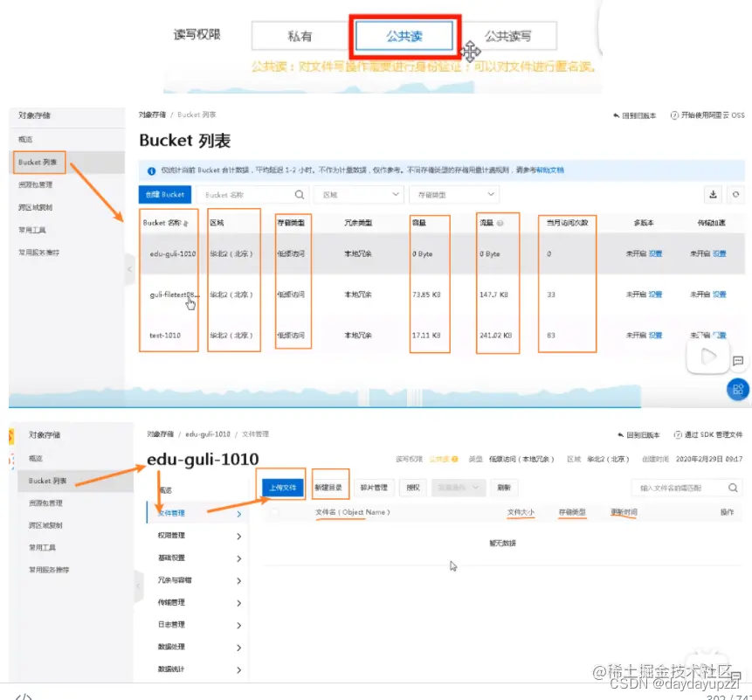Expand the 权限管理 chevron

point(238,536)
